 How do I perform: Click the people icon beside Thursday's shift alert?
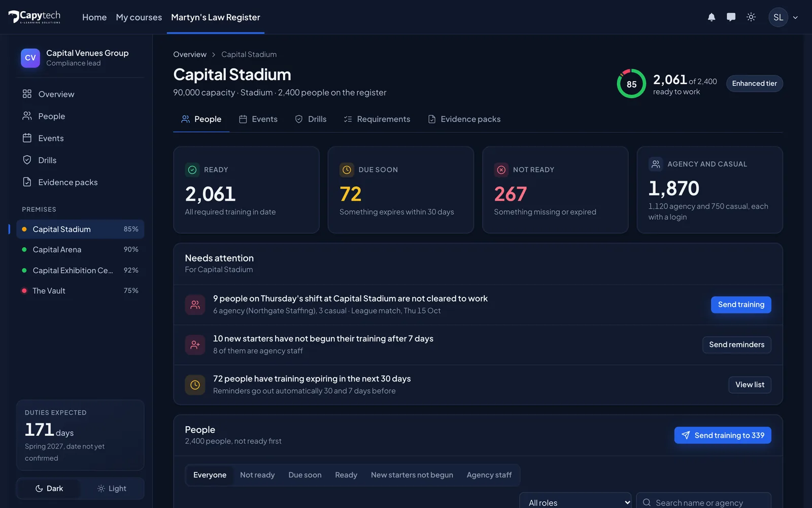(x=195, y=305)
